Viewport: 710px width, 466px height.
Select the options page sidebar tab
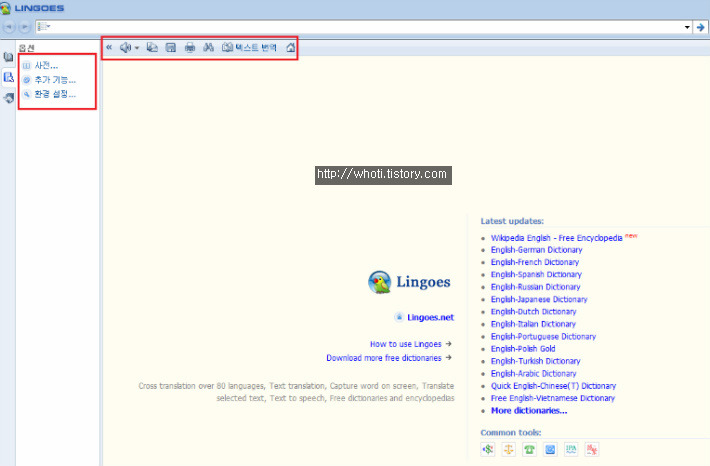[8, 77]
